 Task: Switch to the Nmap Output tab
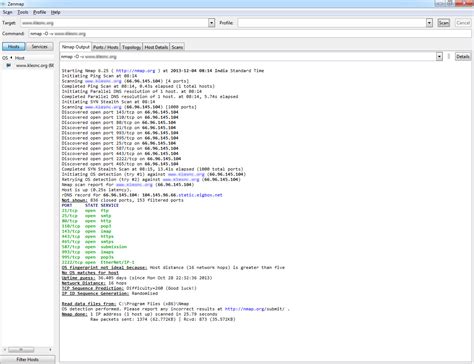[x=76, y=47]
